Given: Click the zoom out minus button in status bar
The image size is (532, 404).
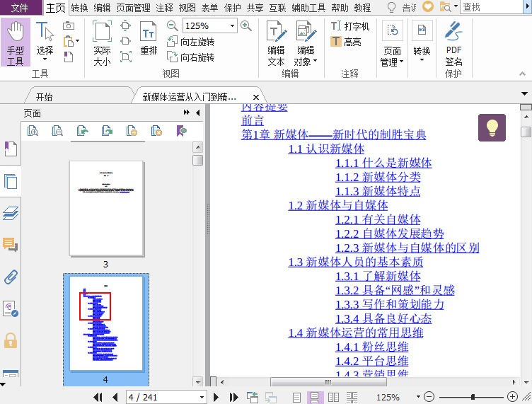Looking at the screenshot, I should click(429, 396).
